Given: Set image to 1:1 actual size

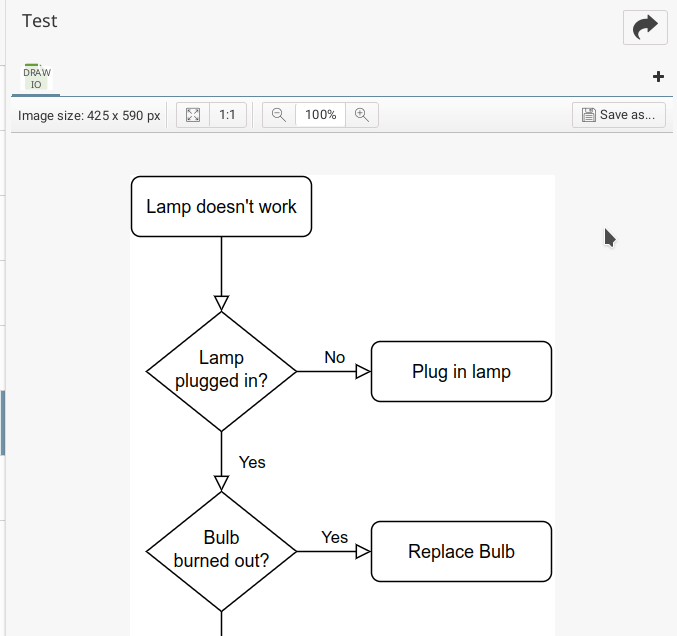Looking at the screenshot, I should 227,115.
